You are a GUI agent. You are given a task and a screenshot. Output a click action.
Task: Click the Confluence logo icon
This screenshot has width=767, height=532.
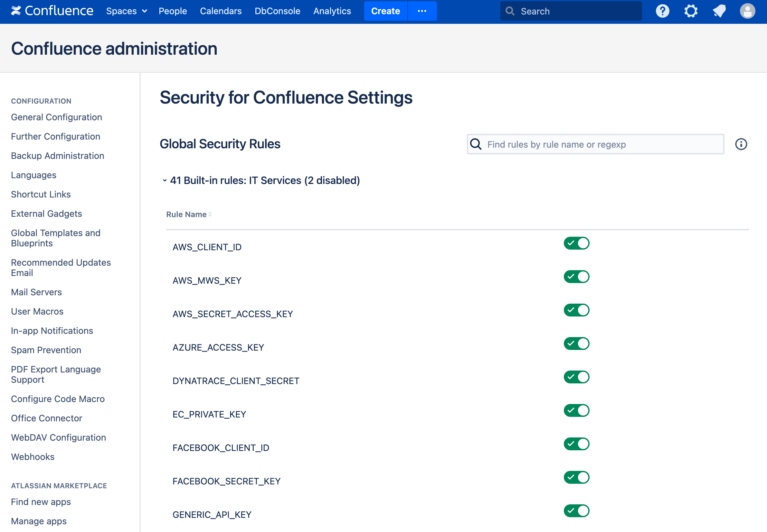point(16,11)
